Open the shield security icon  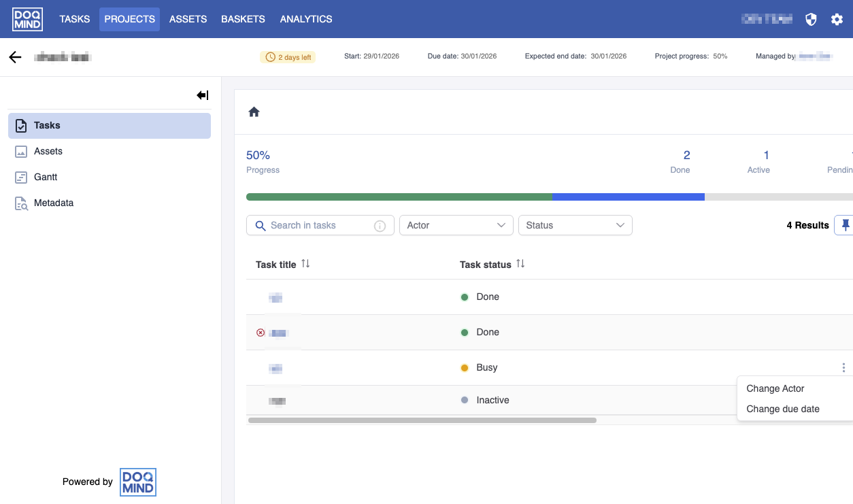point(811,19)
